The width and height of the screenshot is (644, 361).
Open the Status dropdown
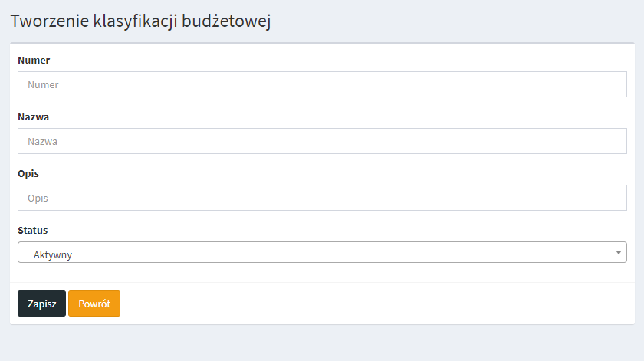click(x=322, y=252)
